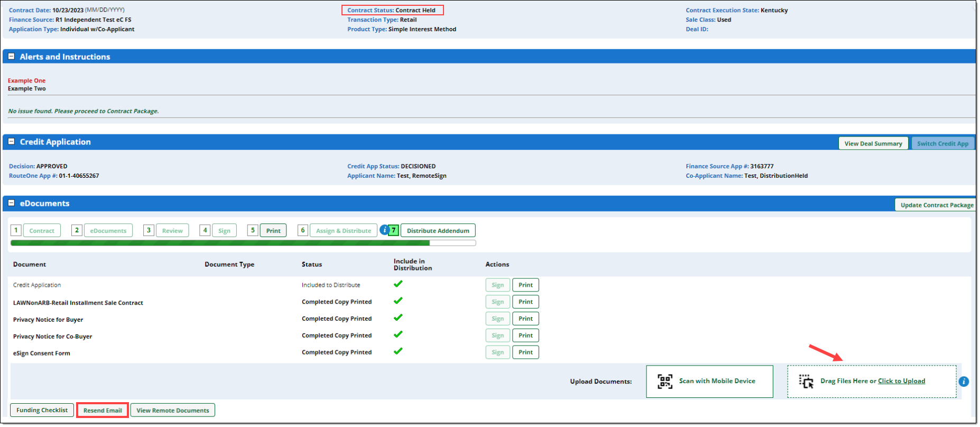The image size is (980, 427).
Task: Click Sign for Credit Application
Action: [x=498, y=285]
